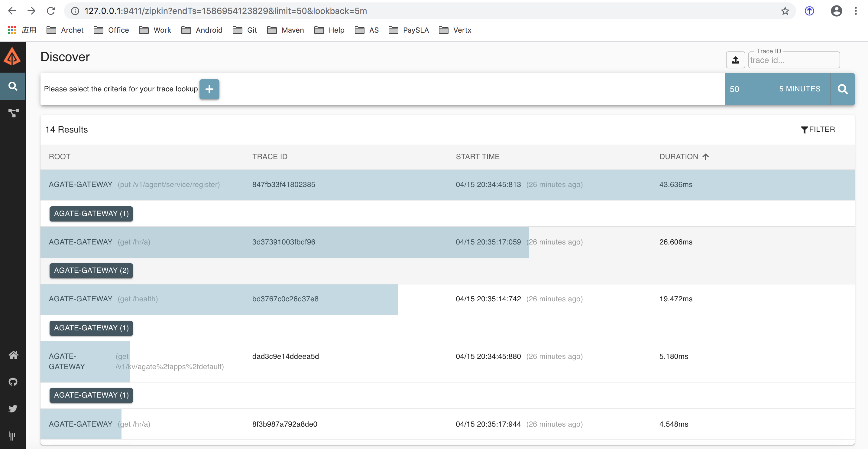Reload the current page

click(51, 11)
